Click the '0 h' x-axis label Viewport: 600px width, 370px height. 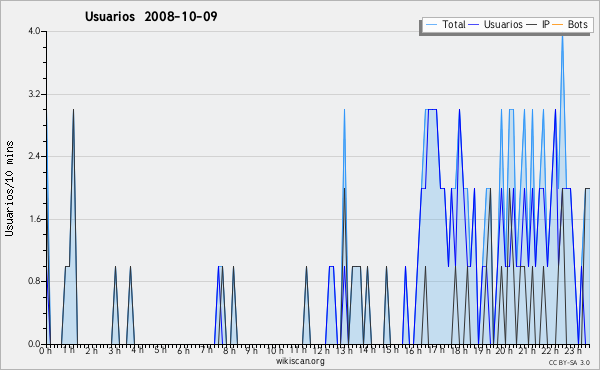click(x=46, y=350)
